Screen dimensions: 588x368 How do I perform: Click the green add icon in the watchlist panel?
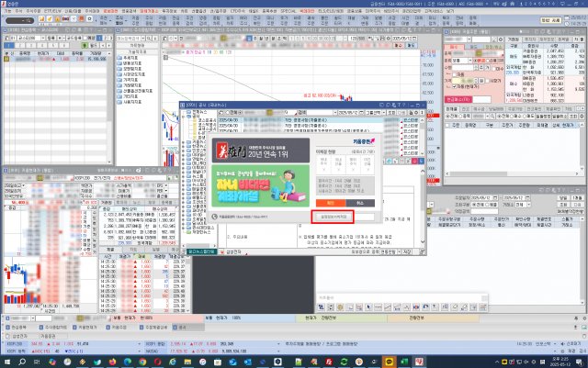pos(85,45)
